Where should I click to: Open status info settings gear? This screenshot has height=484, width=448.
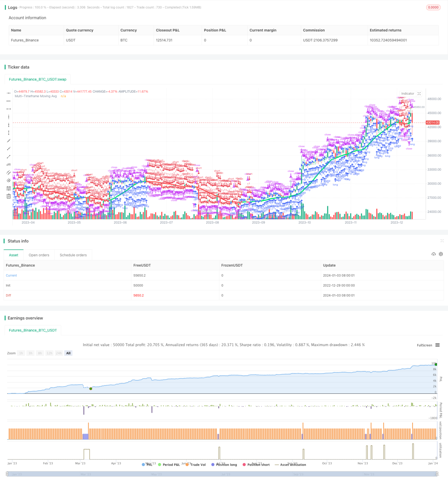441,254
